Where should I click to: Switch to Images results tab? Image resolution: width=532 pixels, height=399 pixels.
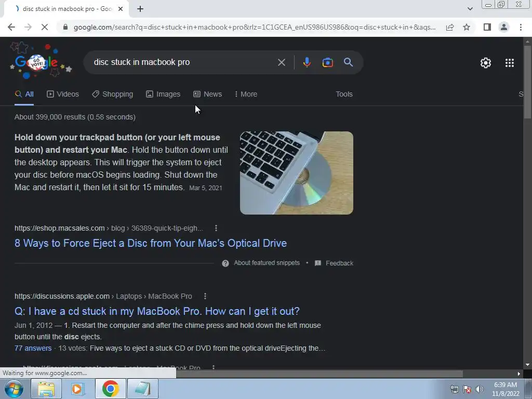point(163,95)
